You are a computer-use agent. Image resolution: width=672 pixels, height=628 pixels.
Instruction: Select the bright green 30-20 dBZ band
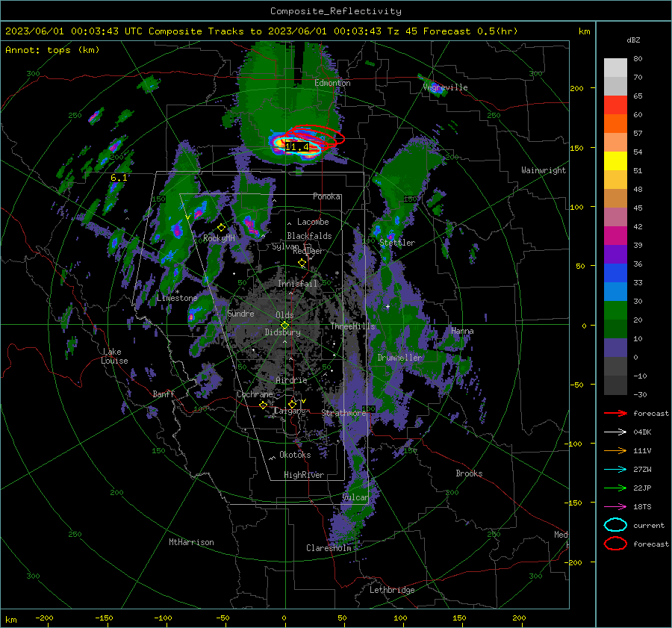tap(615, 311)
